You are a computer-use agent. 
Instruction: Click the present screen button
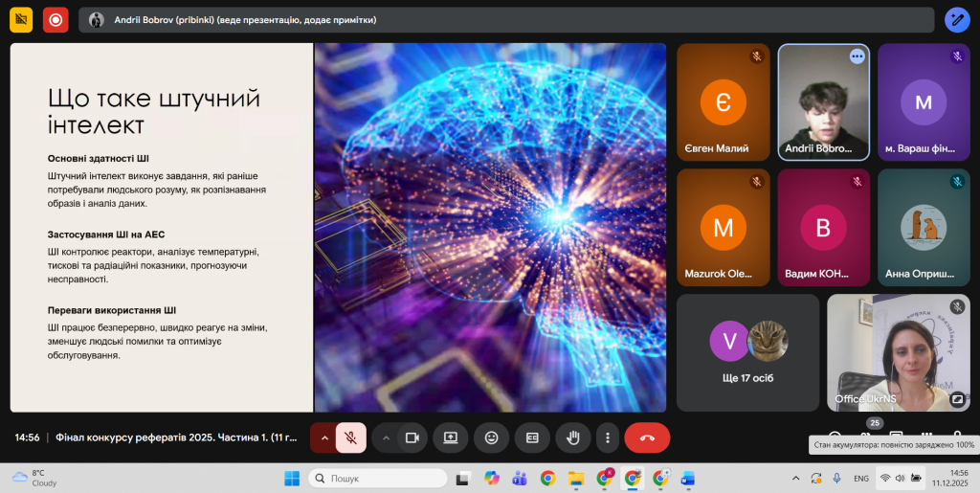click(x=450, y=437)
